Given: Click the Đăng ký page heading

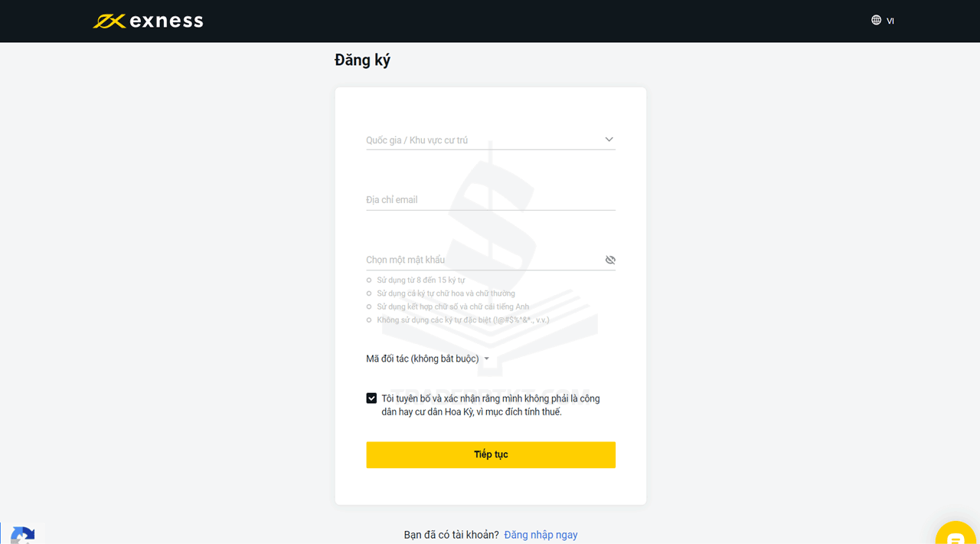Looking at the screenshot, I should [x=362, y=61].
